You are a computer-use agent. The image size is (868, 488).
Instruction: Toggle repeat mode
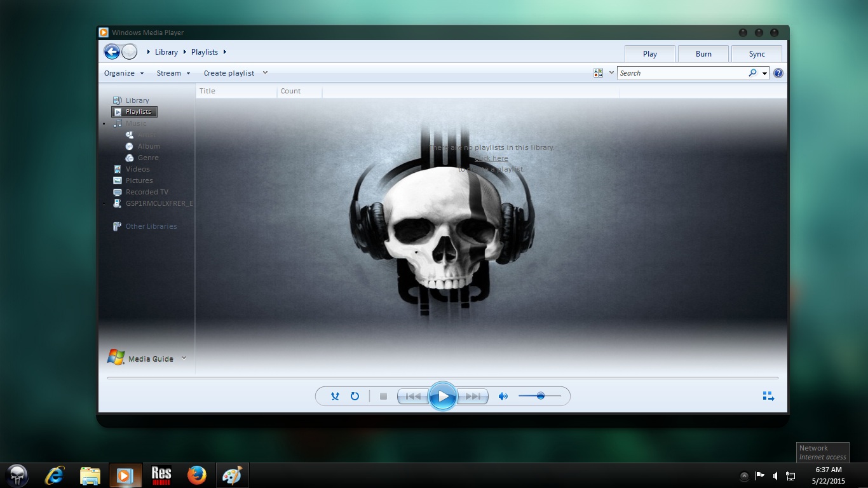(355, 396)
